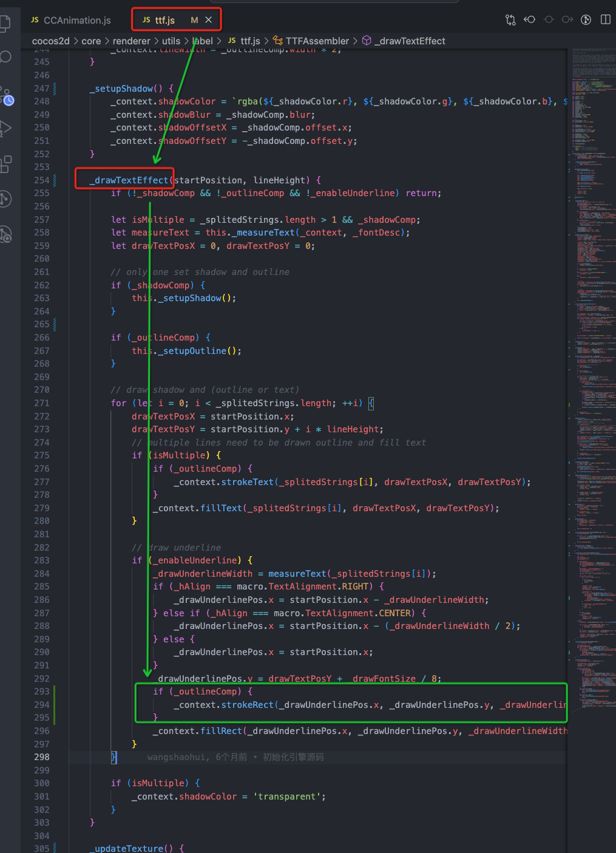
Task: Open the core breadcrumb folder
Action: click(x=91, y=41)
